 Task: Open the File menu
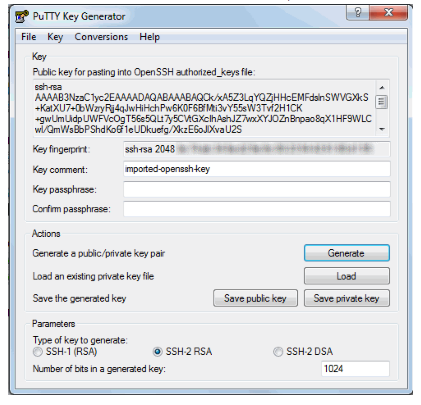[29, 37]
